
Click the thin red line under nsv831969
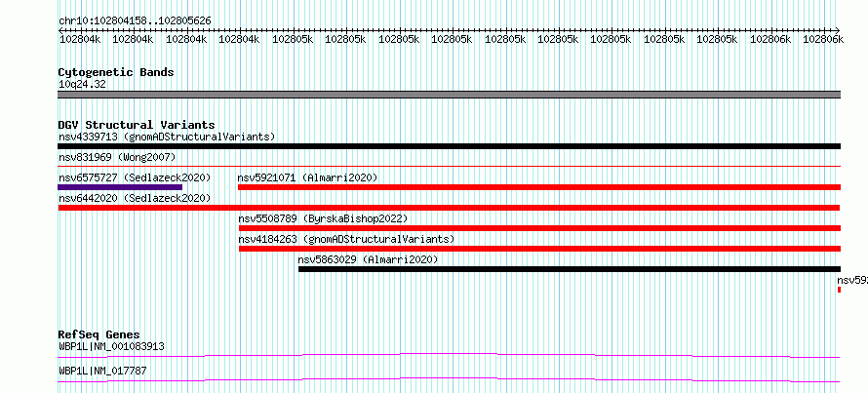449,166
